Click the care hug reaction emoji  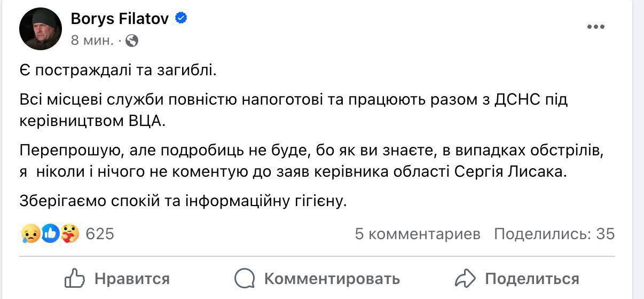pos(69,234)
